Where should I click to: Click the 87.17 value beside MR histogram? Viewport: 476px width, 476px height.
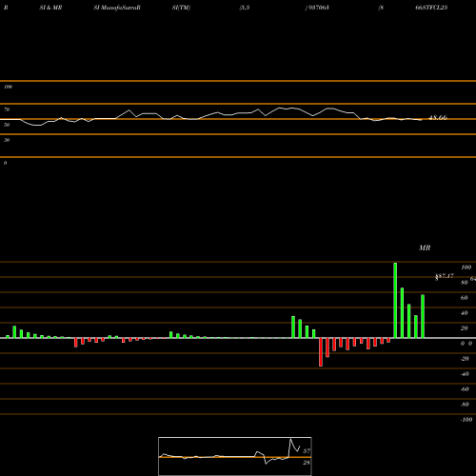[445, 276]
